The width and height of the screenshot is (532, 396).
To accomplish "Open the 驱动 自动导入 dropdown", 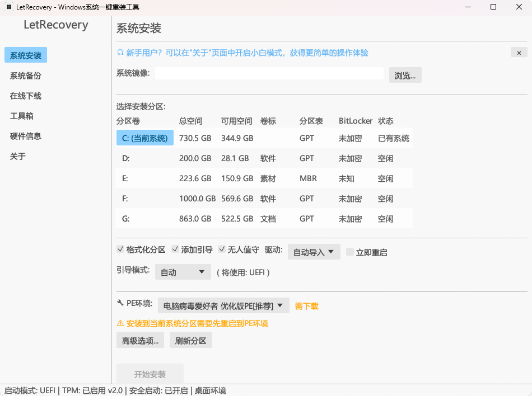I will coord(314,252).
